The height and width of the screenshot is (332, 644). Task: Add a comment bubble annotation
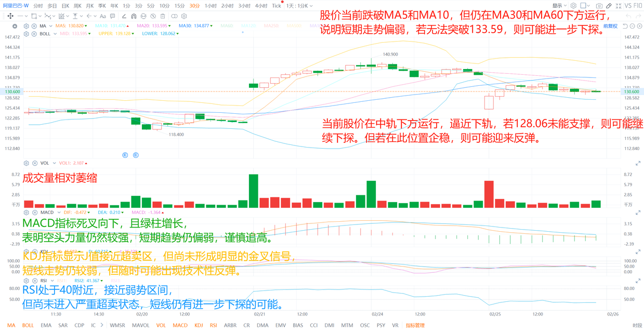pyautogui.click(x=112, y=16)
